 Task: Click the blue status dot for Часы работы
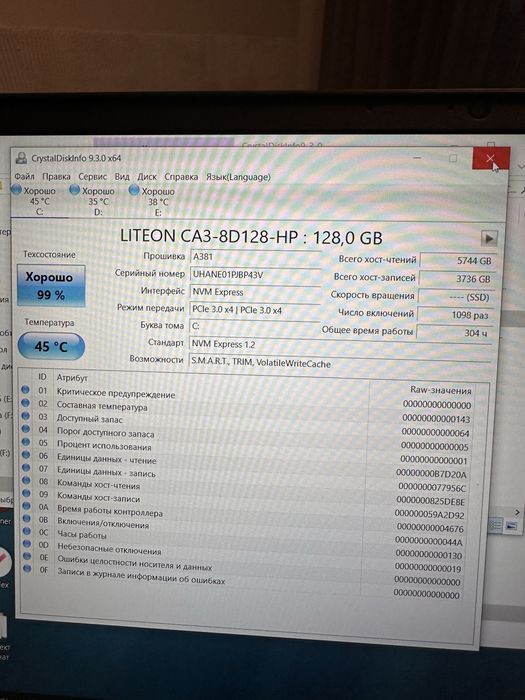(27, 531)
